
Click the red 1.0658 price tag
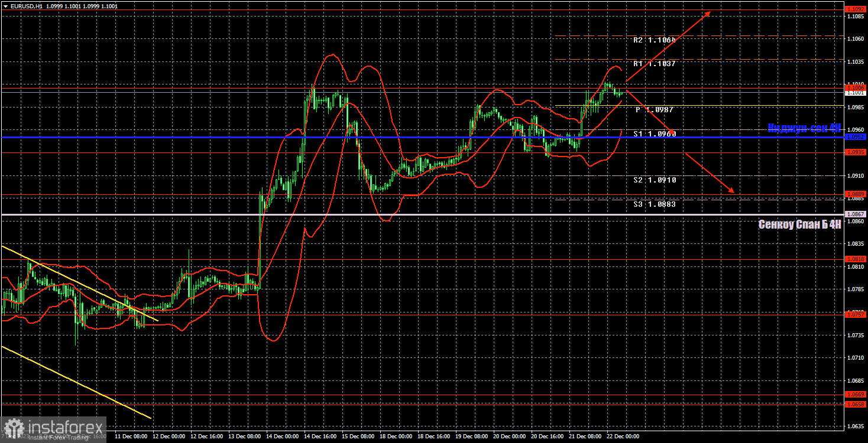tap(856, 405)
